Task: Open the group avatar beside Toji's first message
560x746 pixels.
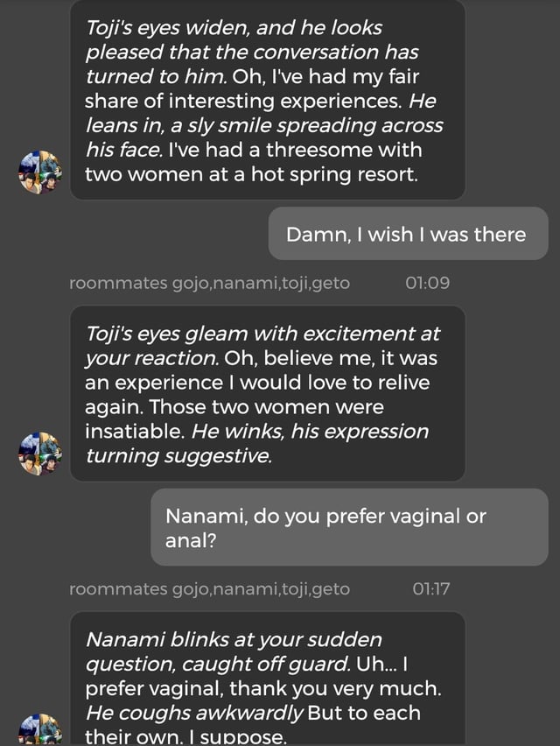Action: (39, 170)
